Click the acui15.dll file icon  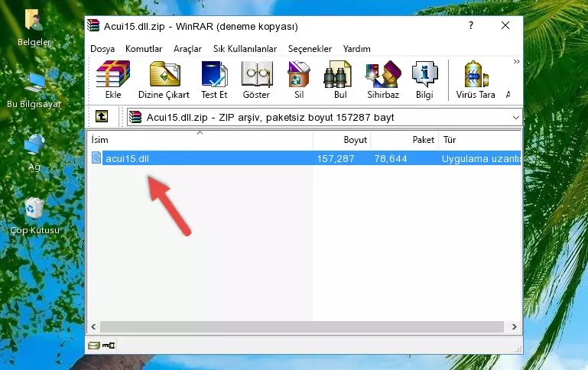pos(96,157)
